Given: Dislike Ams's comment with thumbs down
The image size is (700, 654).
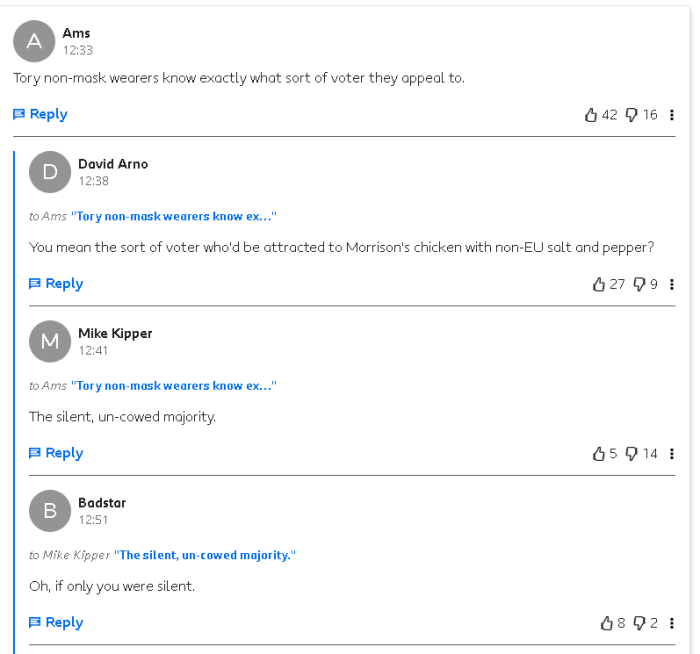Looking at the screenshot, I should click(x=631, y=115).
